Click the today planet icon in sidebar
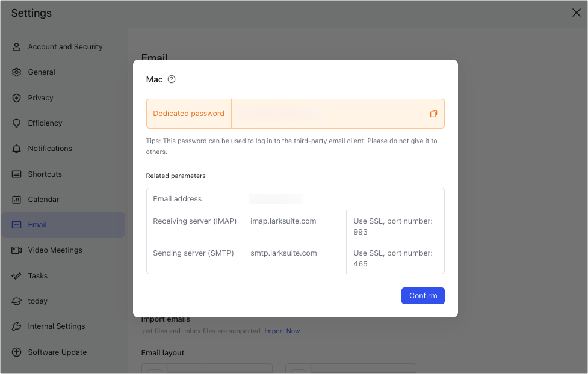The image size is (588, 374). click(x=17, y=301)
